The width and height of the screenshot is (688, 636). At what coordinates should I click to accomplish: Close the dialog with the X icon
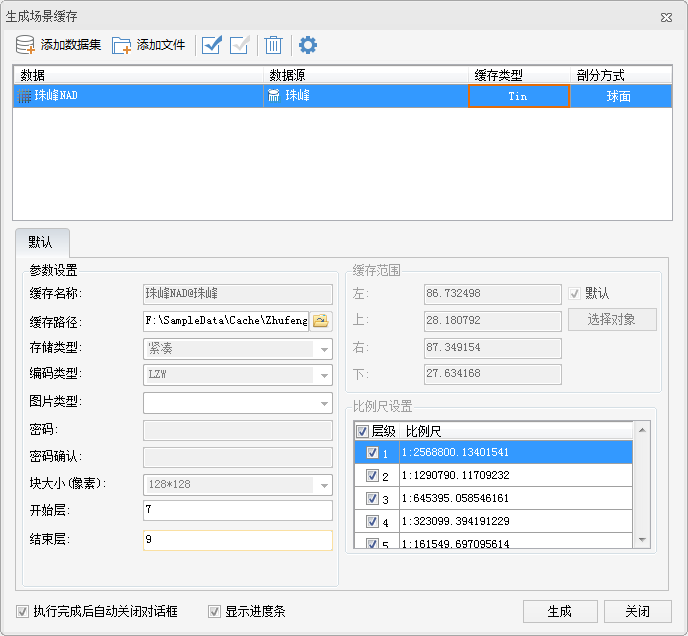click(x=666, y=17)
